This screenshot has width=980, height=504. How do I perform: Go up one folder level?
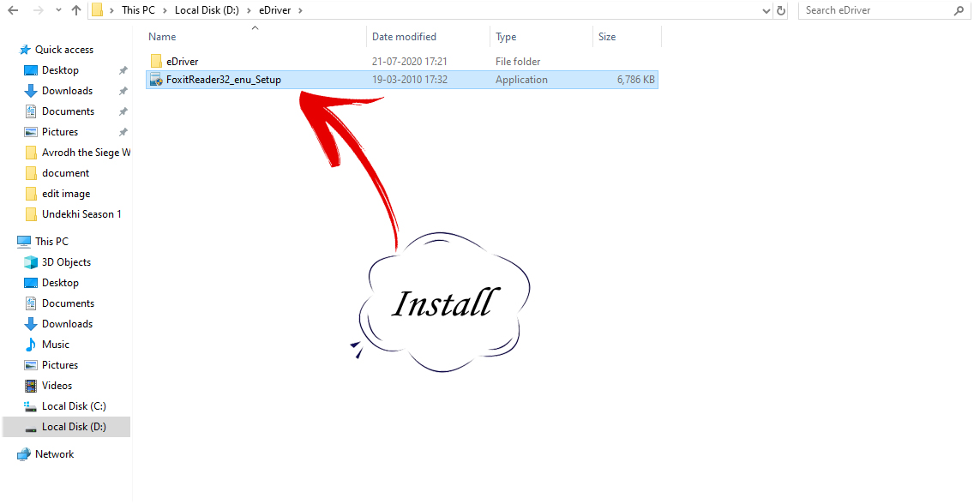pyautogui.click(x=76, y=10)
